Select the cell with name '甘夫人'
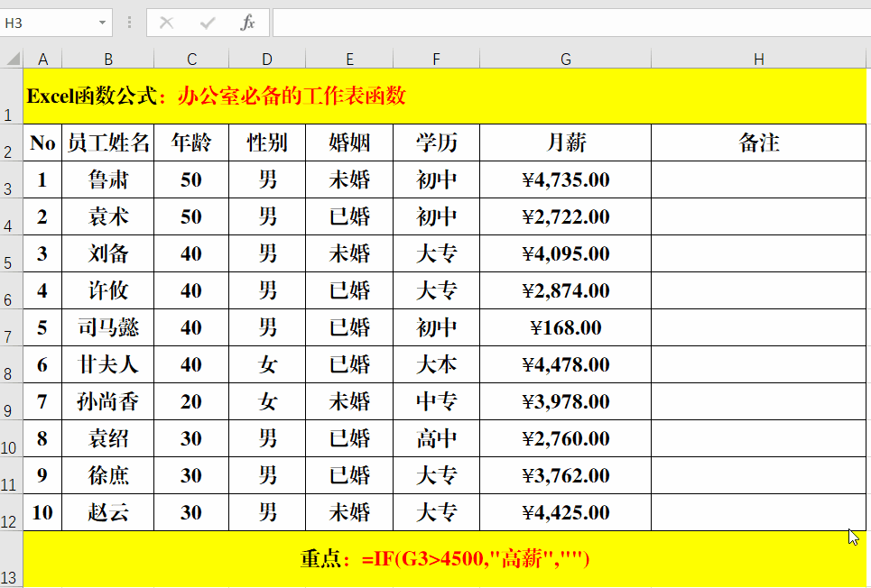871x588 pixels. 107,364
